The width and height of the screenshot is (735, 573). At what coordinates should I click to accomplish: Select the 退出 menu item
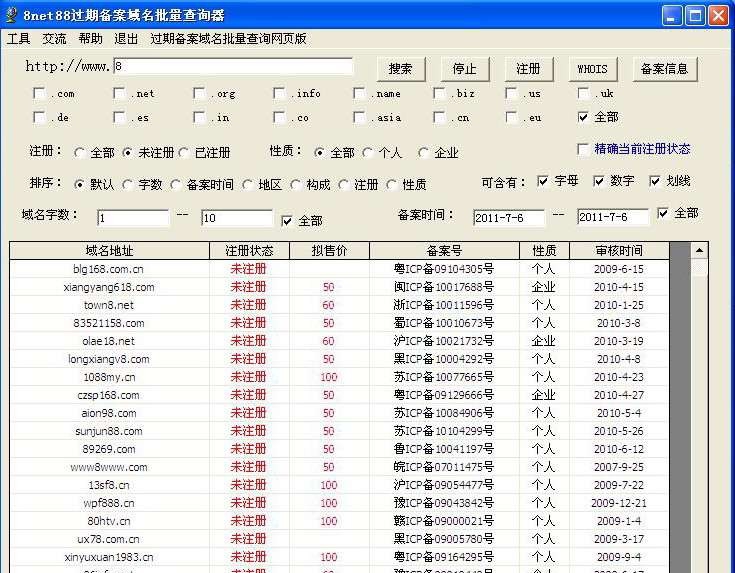(126, 38)
